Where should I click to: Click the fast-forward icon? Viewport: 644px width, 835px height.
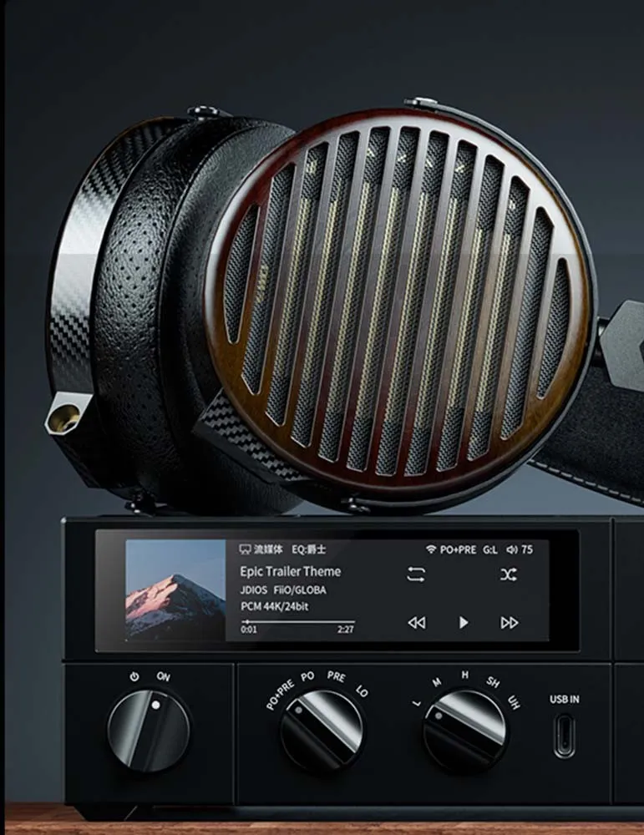coord(510,623)
